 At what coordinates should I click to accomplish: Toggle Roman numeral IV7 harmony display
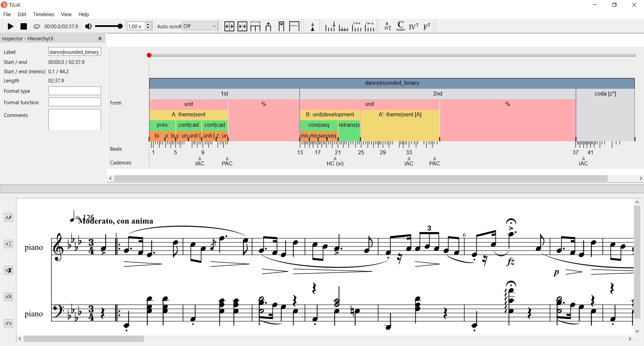point(414,26)
